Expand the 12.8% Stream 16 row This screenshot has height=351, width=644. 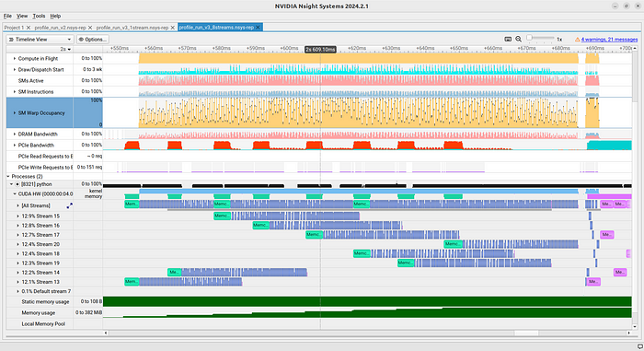[18, 226]
